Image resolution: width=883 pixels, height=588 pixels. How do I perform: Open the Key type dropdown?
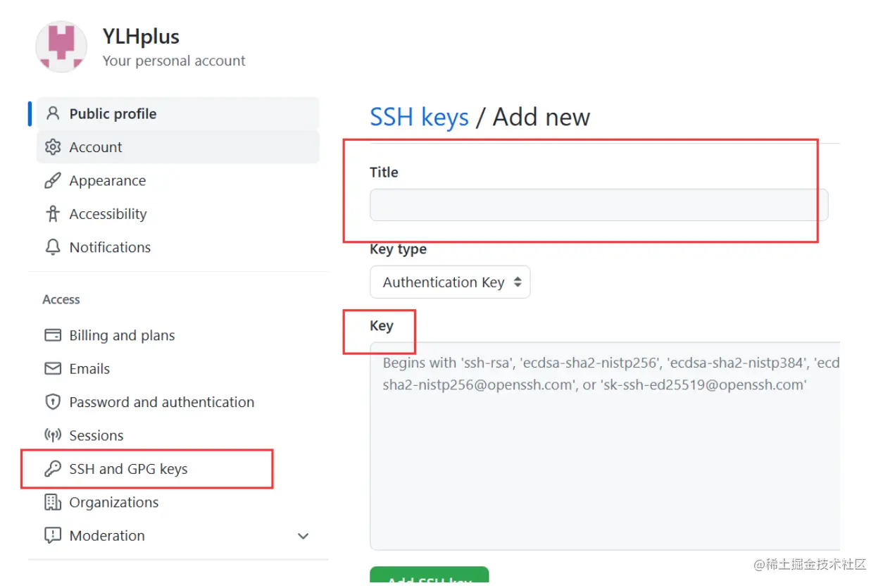click(449, 282)
